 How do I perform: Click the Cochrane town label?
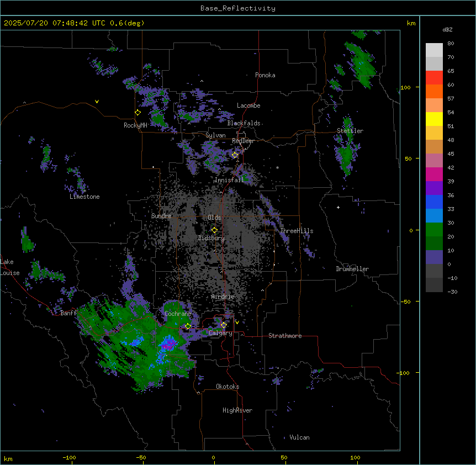(x=178, y=314)
